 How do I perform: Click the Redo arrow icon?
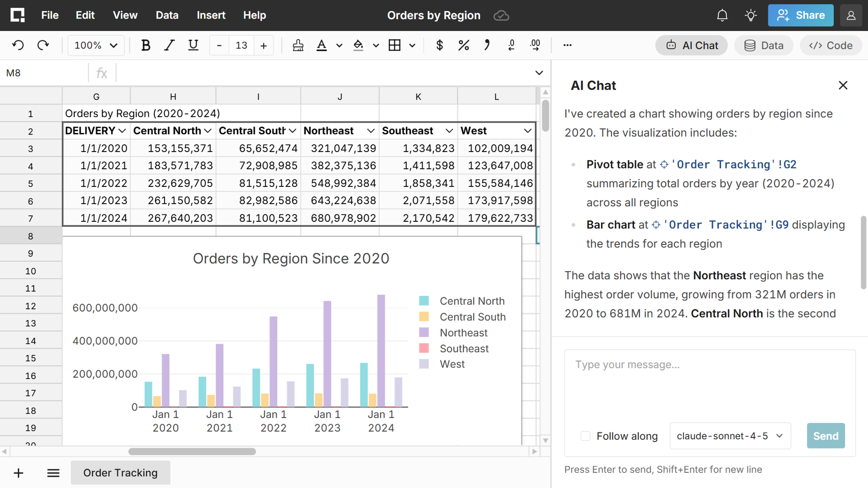pos(43,45)
